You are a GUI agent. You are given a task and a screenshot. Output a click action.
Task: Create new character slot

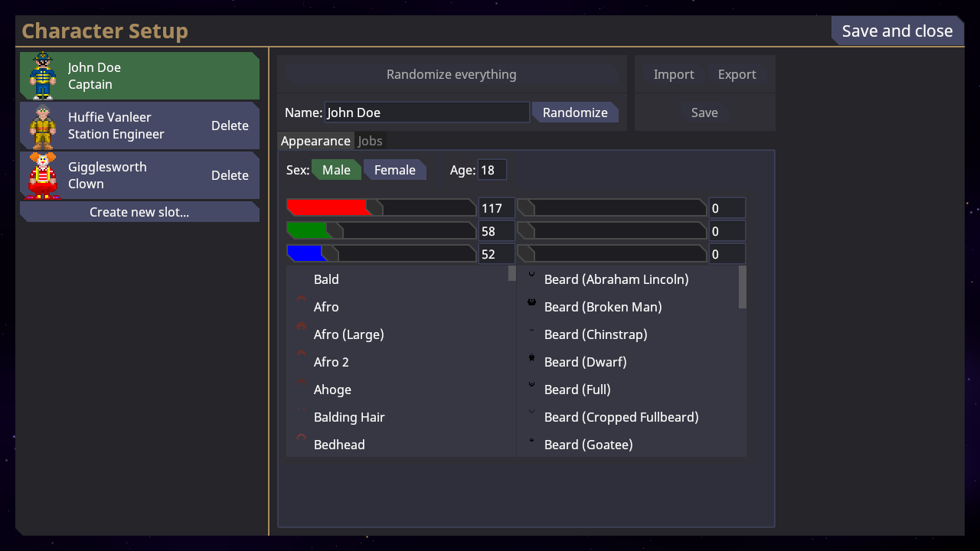coord(139,212)
